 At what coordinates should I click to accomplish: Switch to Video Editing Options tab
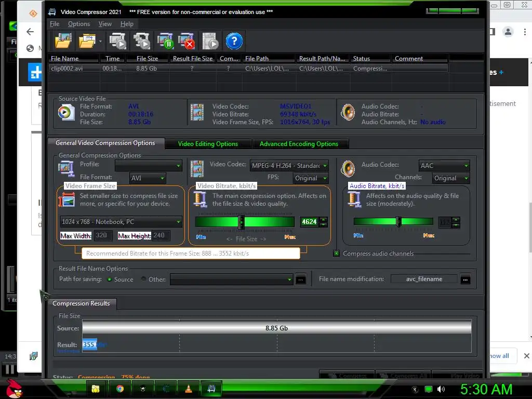[x=208, y=144]
